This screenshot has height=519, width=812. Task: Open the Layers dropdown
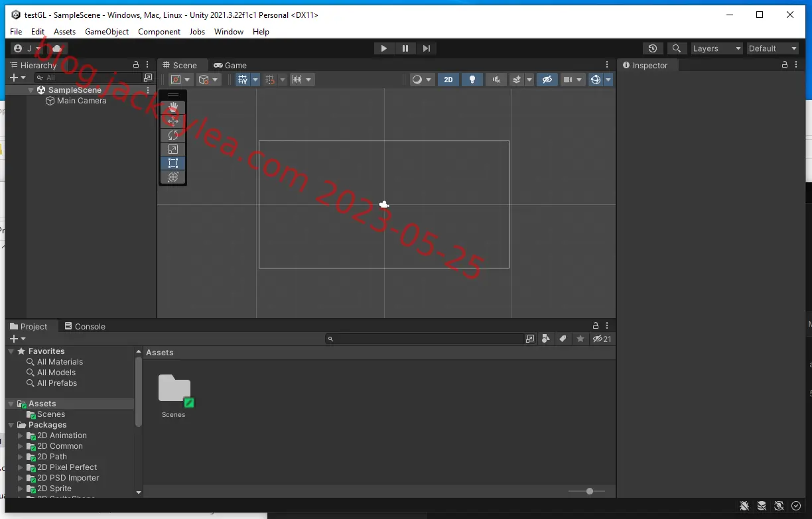click(x=716, y=48)
